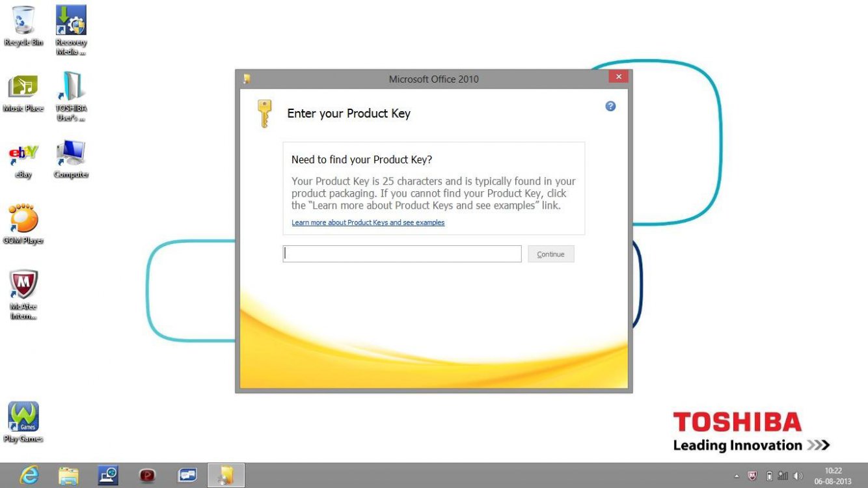The height and width of the screenshot is (488, 868).
Task: Open 'Learn more about Product Keys and see examples' link
Action: 368,223
